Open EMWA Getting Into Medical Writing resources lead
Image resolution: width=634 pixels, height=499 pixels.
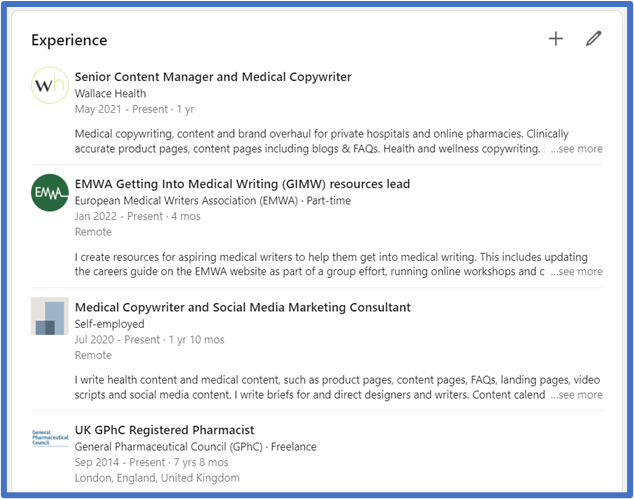242,184
